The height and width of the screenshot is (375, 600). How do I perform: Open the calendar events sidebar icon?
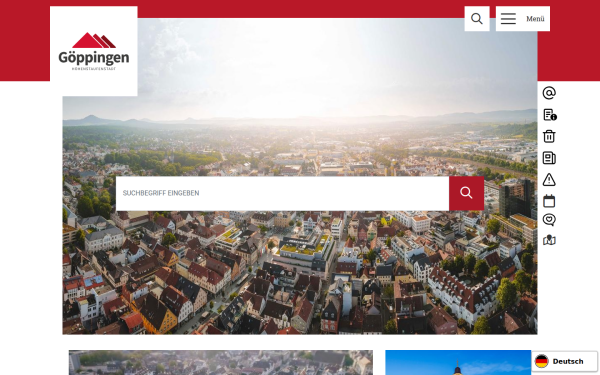pos(549,201)
